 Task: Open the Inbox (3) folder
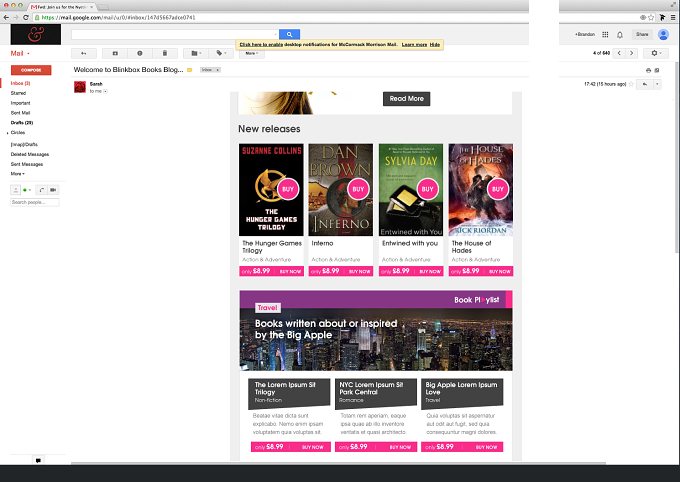point(20,83)
